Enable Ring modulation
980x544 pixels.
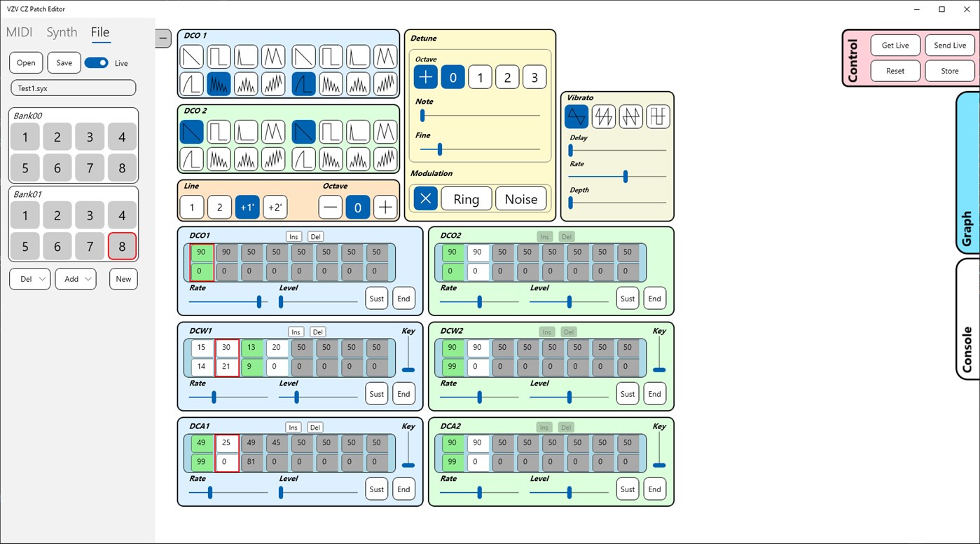coord(466,198)
